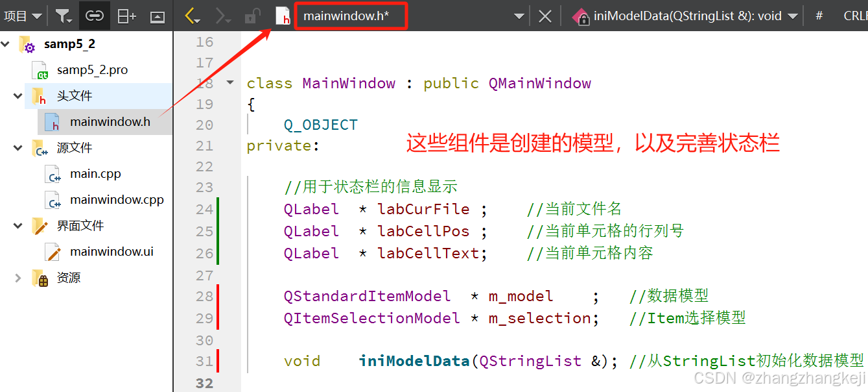Viewport: 868px width, 392px height.
Task: Click Q_OBJECT macro on line 20
Action: coord(320,125)
